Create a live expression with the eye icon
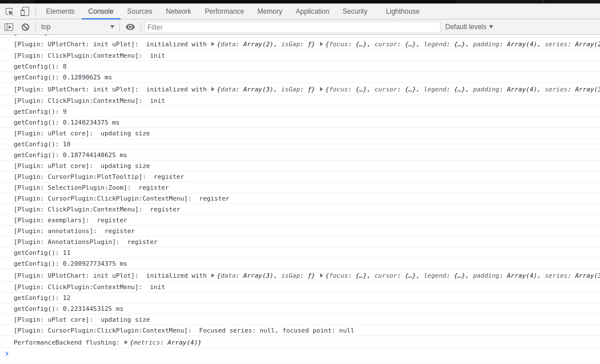This screenshot has height=364, width=600. click(x=130, y=27)
